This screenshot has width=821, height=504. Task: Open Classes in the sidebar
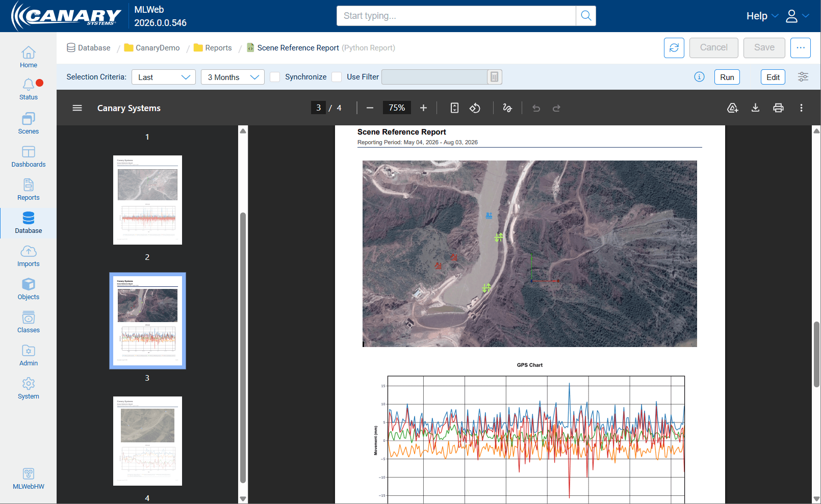pyautogui.click(x=29, y=322)
